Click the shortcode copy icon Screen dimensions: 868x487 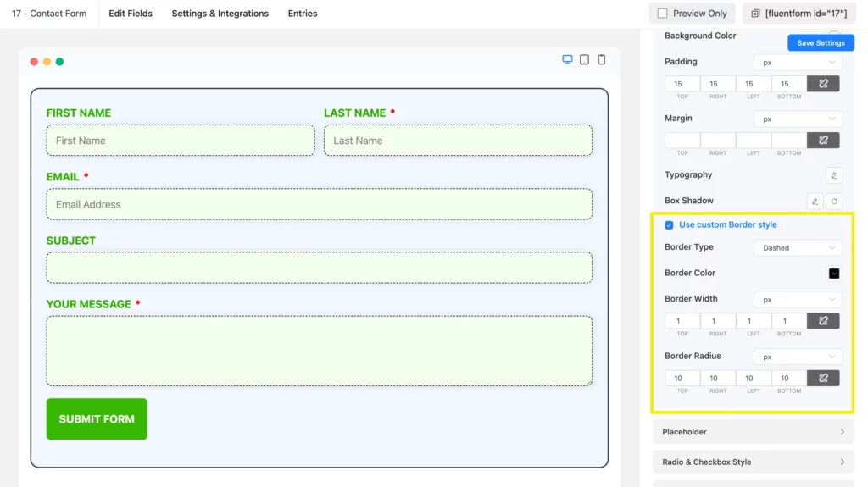point(755,14)
